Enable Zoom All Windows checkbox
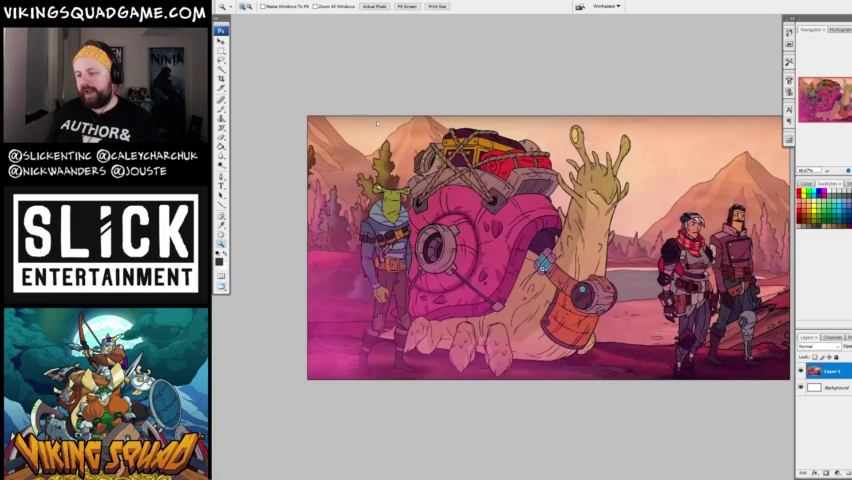Viewport: 852px width, 480px height. (x=316, y=7)
